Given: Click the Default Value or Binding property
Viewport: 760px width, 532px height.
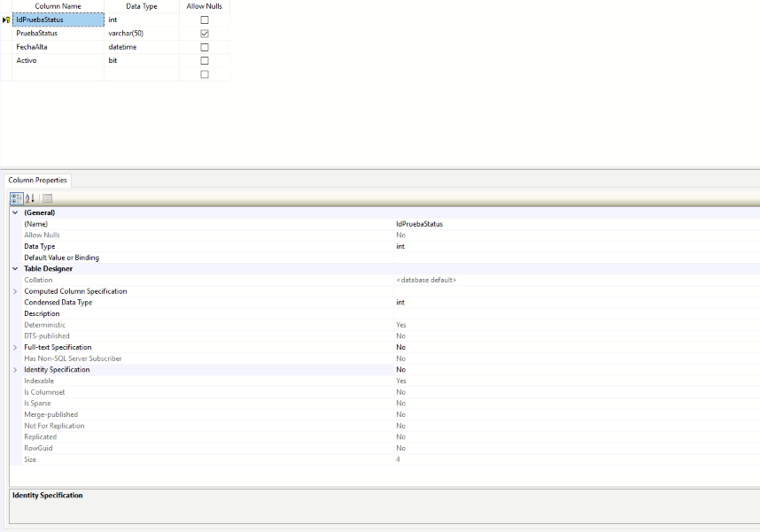Looking at the screenshot, I should (x=62, y=258).
